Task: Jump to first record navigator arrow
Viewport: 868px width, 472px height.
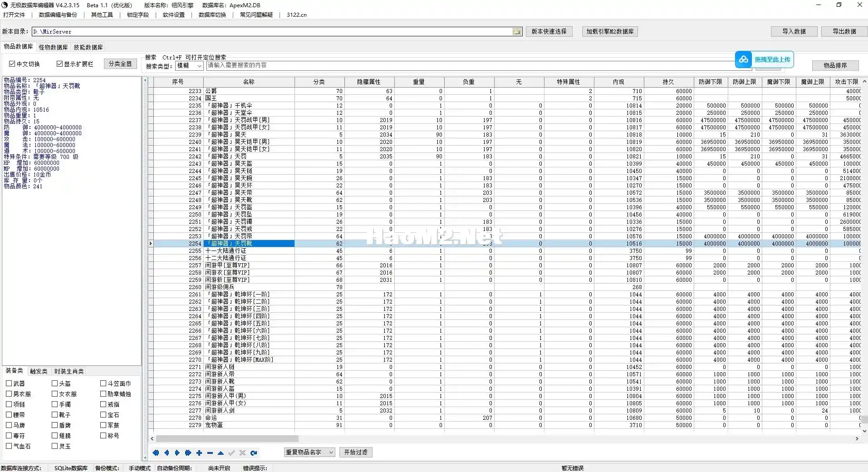Action: [156, 452]
